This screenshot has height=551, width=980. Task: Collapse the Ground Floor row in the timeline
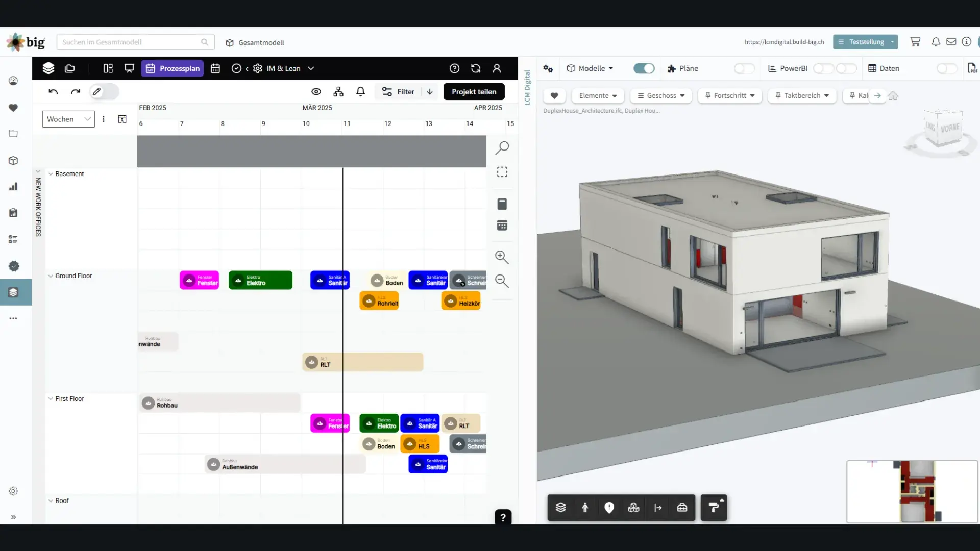point(50,275)
